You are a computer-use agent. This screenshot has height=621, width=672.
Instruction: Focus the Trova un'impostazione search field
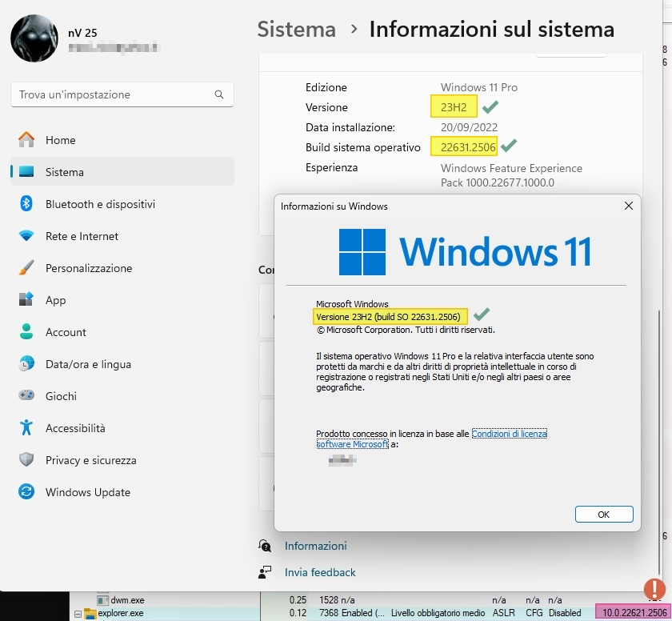tap(122, 94)
